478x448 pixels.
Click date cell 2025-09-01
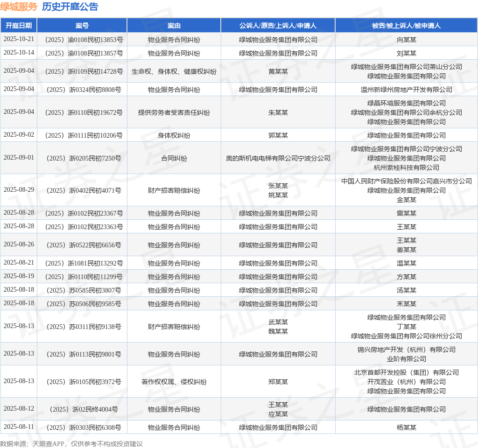(x=19, y=158)
